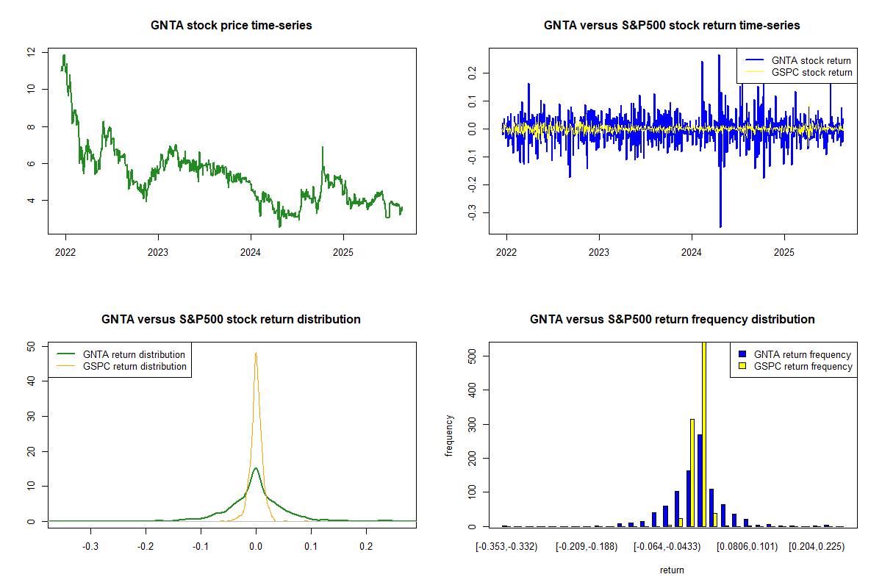The width and height of the screenshot is (882, 588).
Task: Click the orange GSPC return distribution legend line
Action: pyautogui.click(x=65, y=366)
